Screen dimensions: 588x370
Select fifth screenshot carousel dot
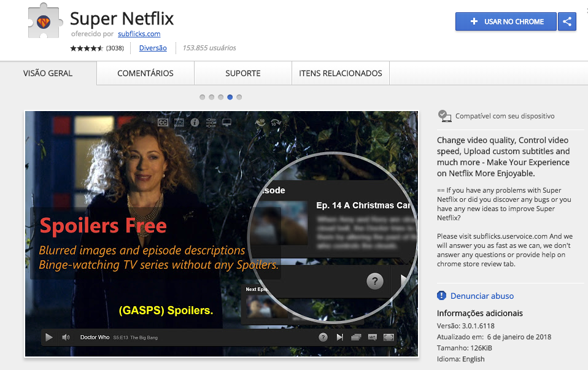[x=239, y=97]
